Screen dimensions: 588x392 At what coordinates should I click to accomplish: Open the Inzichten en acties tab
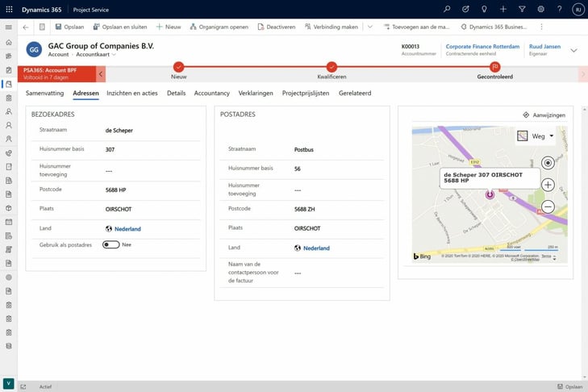132,93
